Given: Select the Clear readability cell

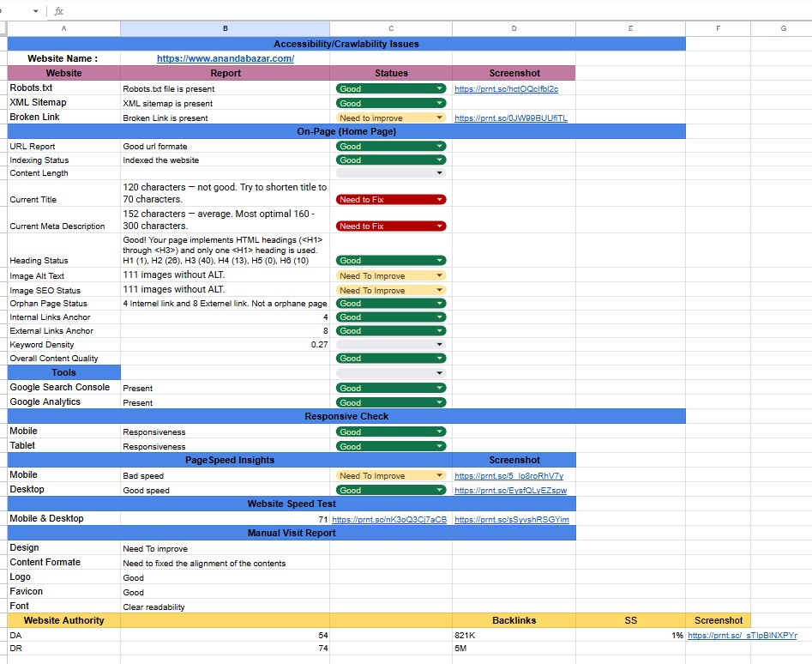Looking at the screenshot, I should click(x=226, y=607).
